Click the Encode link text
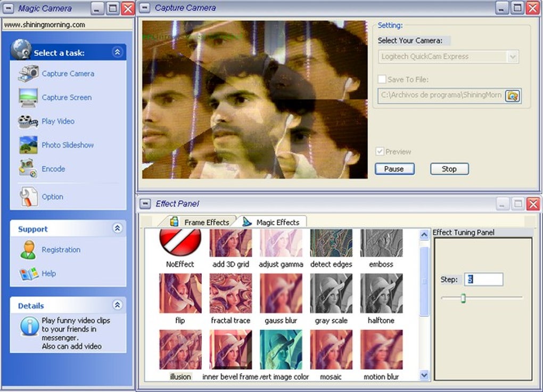 (53, 169)
